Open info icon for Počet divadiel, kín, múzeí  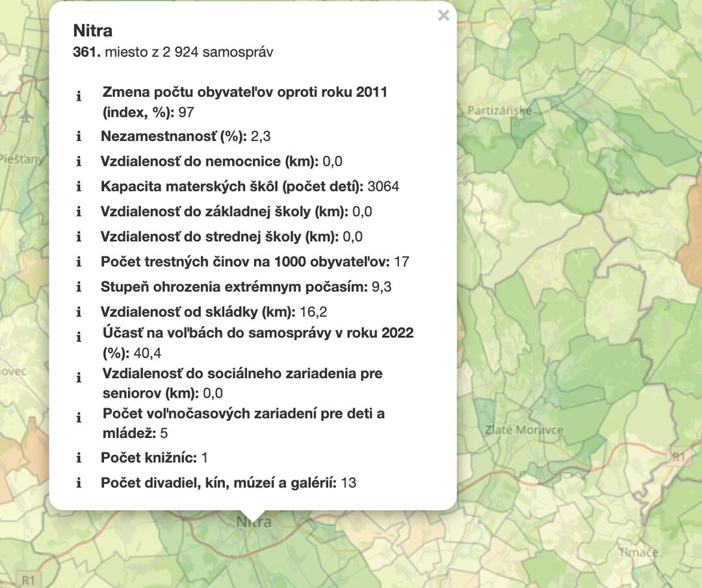point(79,483)
